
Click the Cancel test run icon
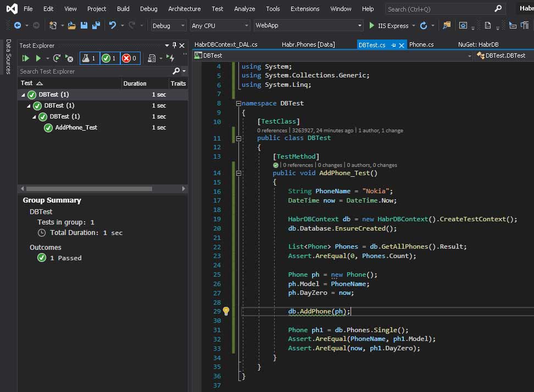(69, 58)
